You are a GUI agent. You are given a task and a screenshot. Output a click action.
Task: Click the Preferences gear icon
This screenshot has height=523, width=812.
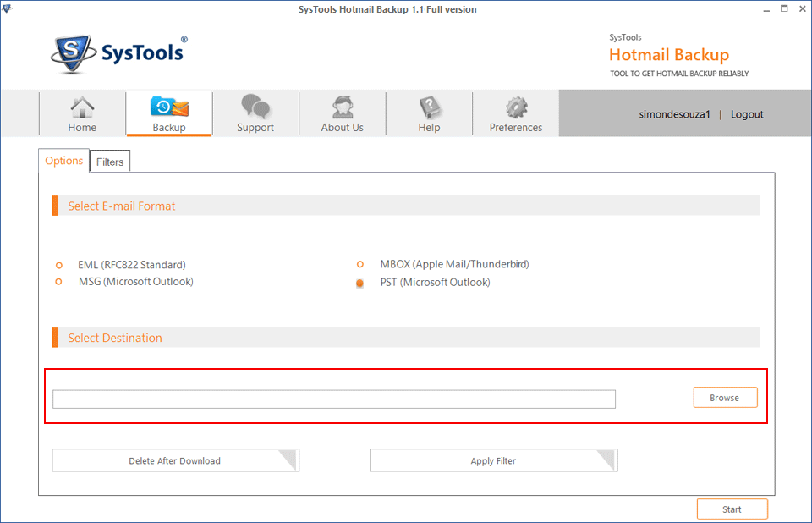(x=516, y=107)
